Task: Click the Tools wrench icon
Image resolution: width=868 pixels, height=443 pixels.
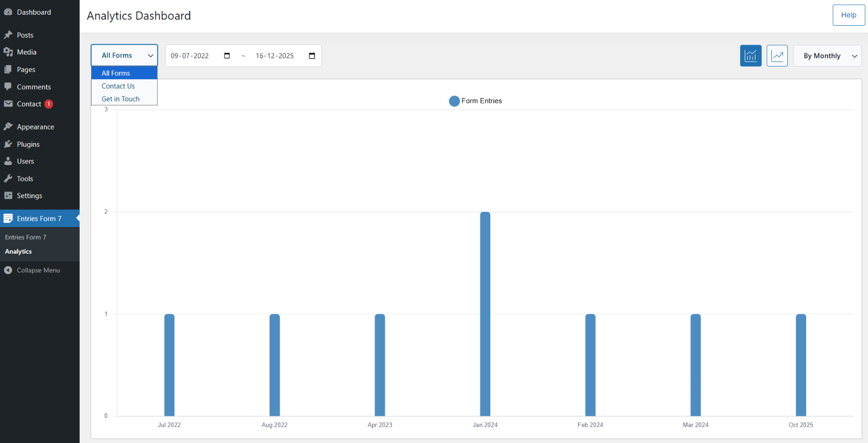Action: click(8, 179)
